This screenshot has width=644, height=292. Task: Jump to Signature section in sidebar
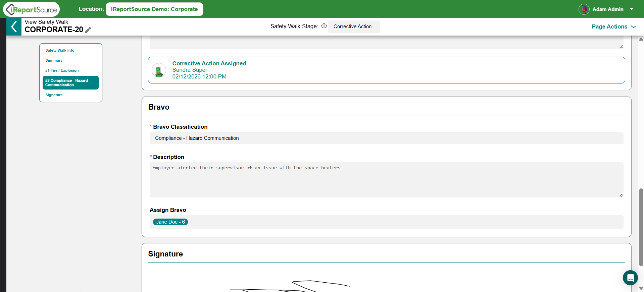(54, 95)
